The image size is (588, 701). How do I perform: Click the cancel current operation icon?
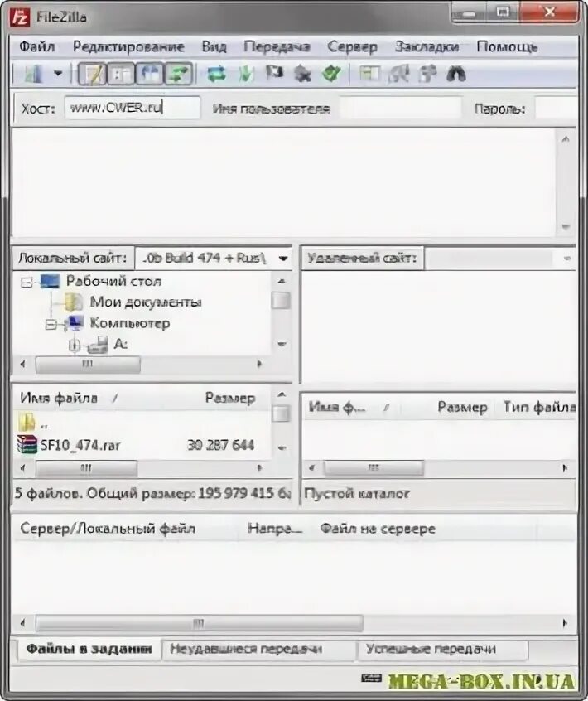coord(274,73)
